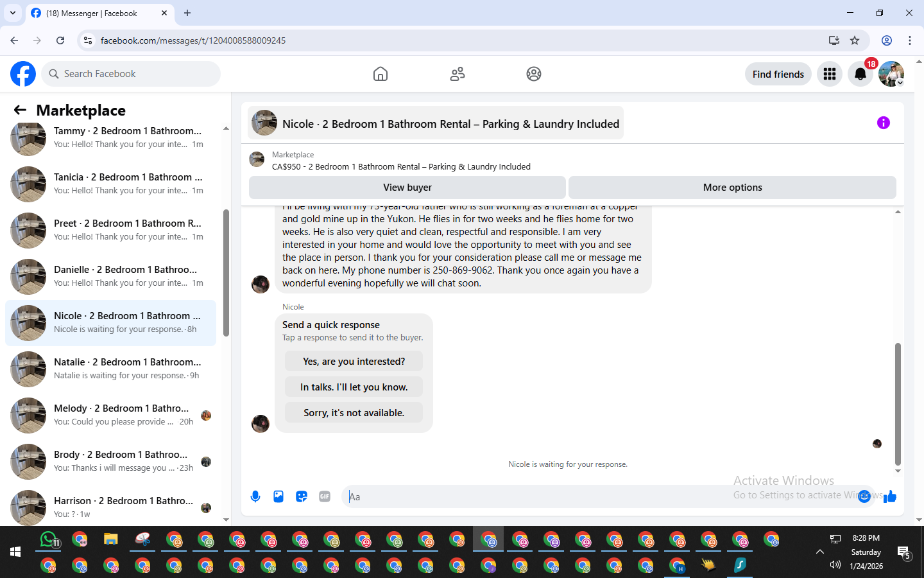This screenshot has height=578, width=924.
Task: Select Nicole's conversation in the list
Action: pos(110,322)
